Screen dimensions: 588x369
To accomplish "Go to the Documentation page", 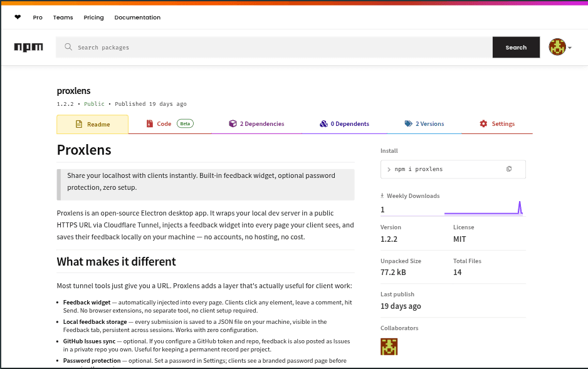I will [x=137, y=18].
